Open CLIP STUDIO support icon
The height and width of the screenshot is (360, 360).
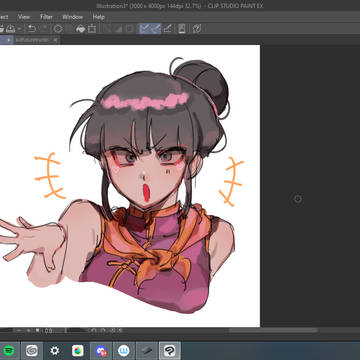coord(197,29)
